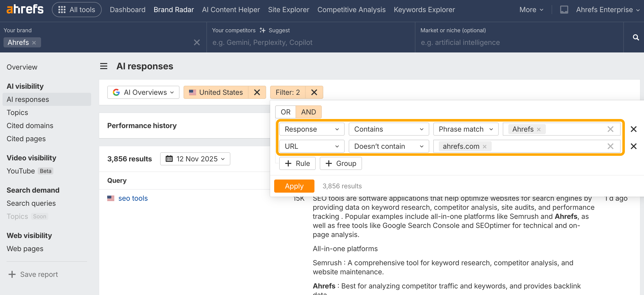Go to Cited domains in sidebar
The height and width of the screenshot is (295, 644).
click(30, 126)
